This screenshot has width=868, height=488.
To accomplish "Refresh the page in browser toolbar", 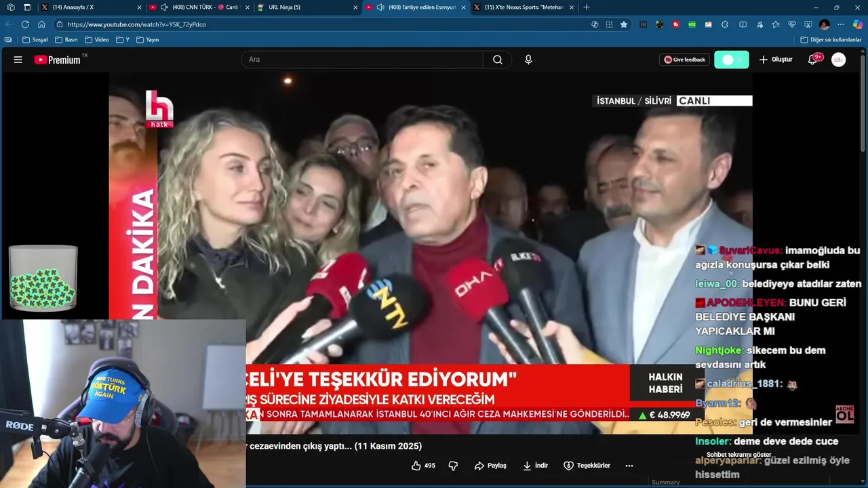I will pos(25,24).
